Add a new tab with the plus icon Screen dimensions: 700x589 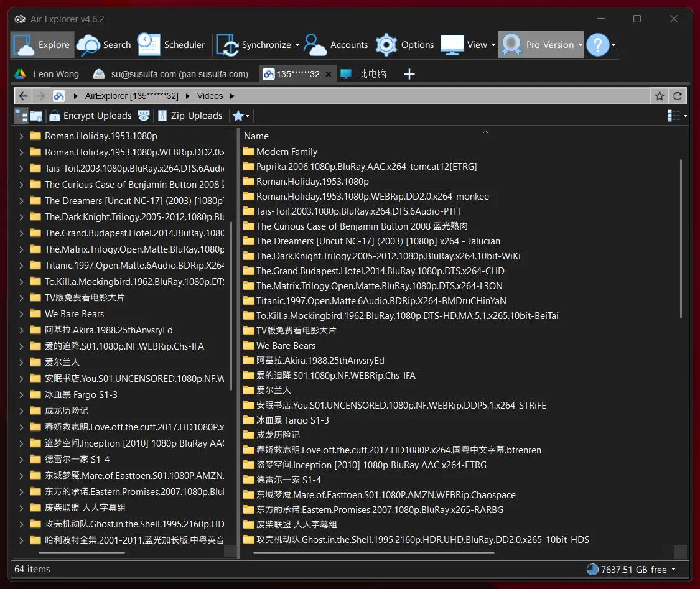(409, 74)
